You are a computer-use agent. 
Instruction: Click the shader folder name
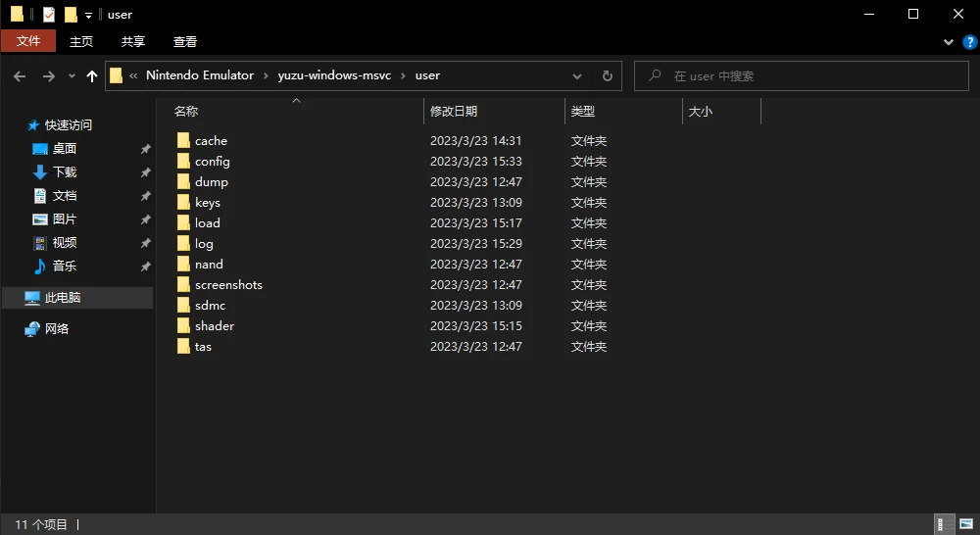215,326
